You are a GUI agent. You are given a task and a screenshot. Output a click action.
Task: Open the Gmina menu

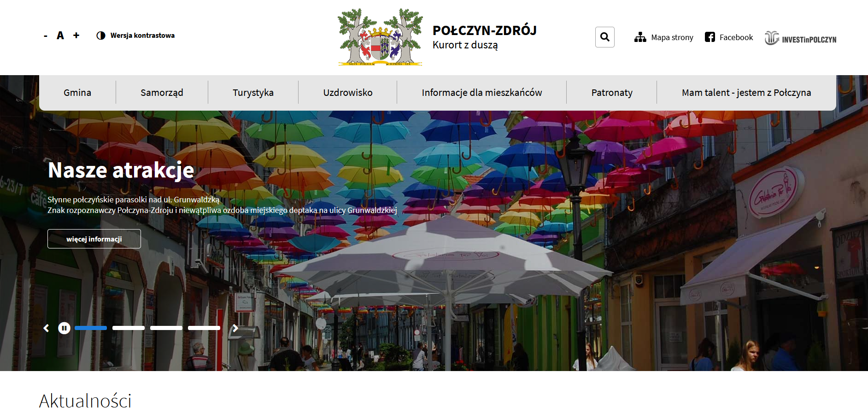pyautogui.click(x=77, y=93)
